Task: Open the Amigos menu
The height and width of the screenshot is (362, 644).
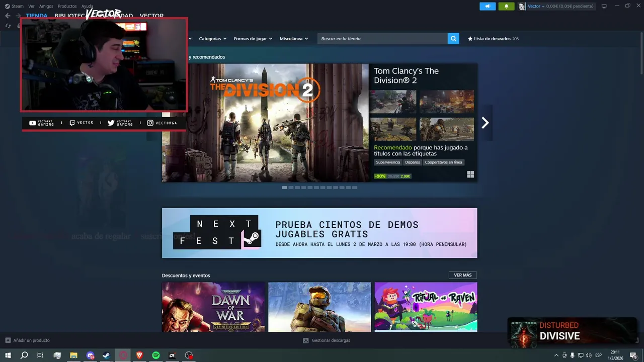Action: pos(46,6)
